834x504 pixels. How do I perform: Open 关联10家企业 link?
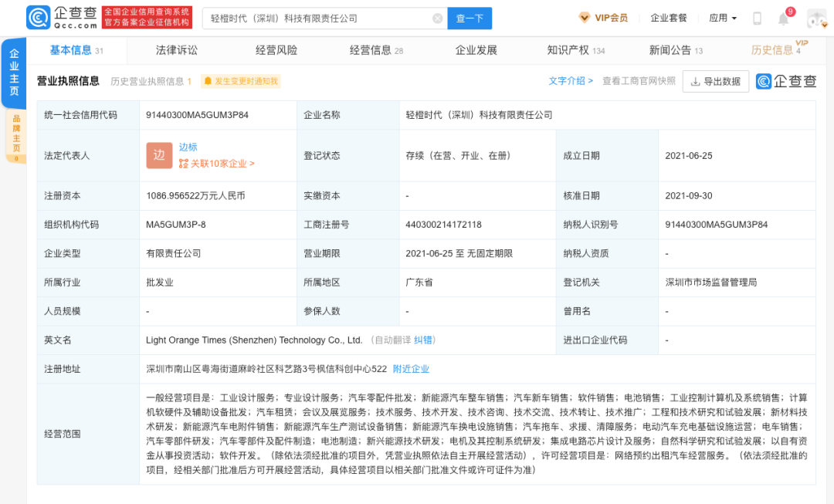tap(217, 164)
